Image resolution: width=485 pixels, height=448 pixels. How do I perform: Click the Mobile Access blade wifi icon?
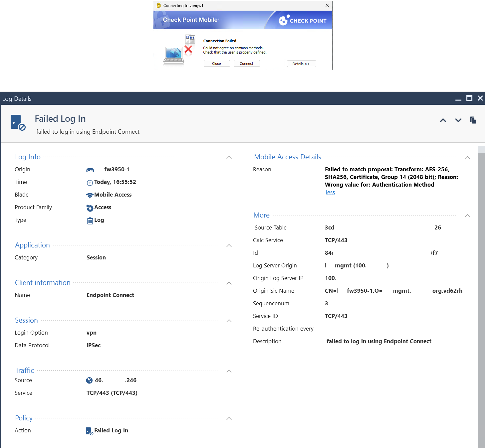[x=90, y=195]
